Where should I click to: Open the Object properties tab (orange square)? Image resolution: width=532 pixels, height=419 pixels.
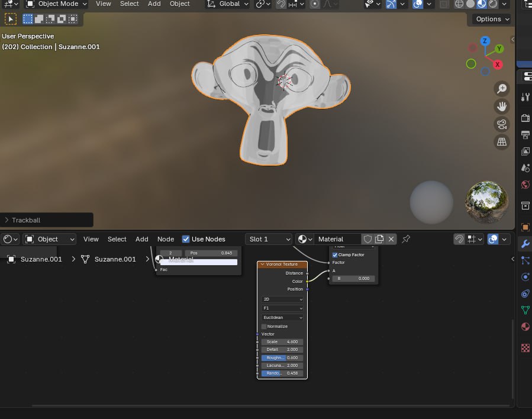(x=525, y=227)
